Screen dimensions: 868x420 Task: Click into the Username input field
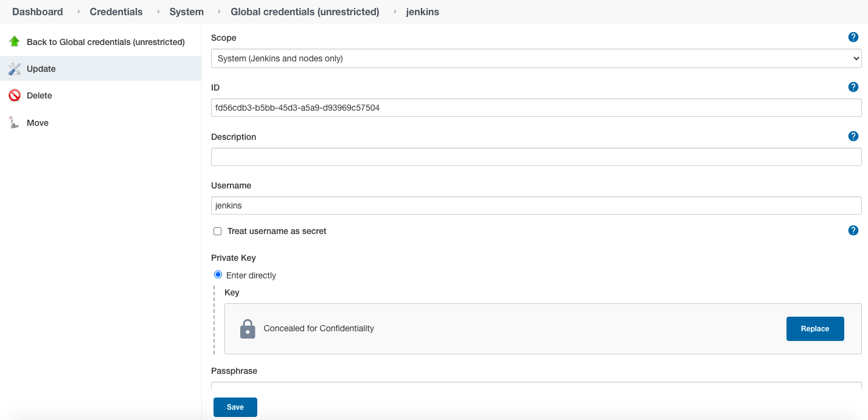pos(536,205)
